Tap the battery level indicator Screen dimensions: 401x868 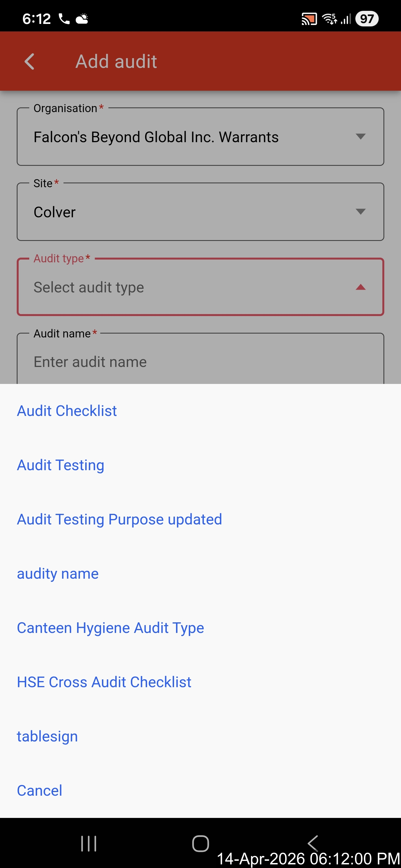(x=366, y=19)
